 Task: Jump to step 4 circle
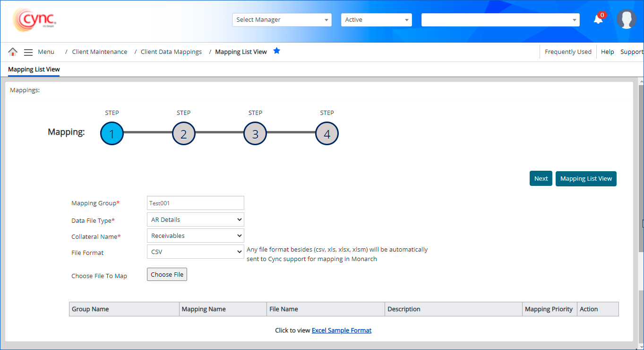327,134
